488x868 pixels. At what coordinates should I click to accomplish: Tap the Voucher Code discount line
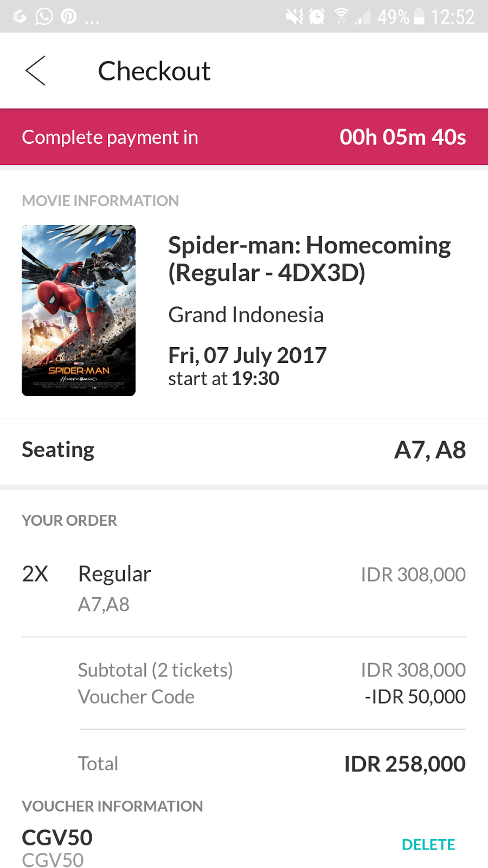272,697
